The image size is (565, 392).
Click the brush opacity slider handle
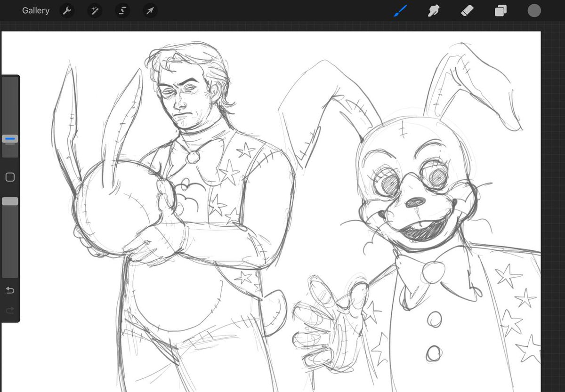click(x=10, y=201)
